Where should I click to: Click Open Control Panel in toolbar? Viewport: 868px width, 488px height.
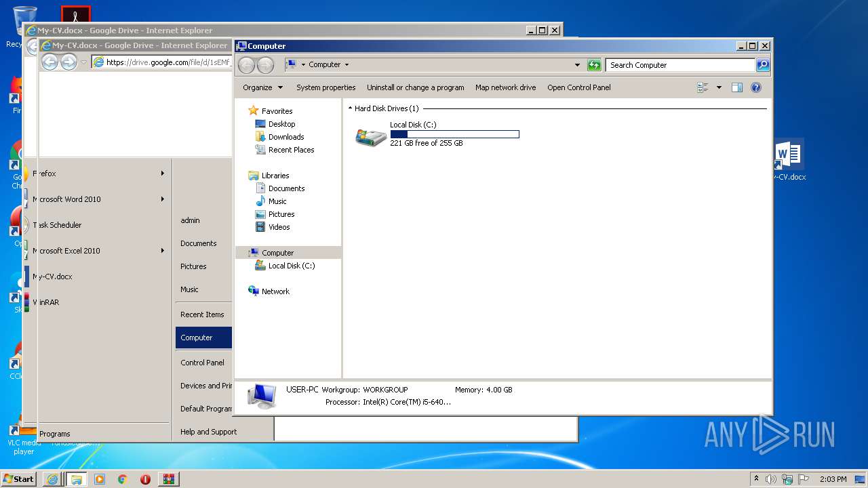click(x=578, y=87)
